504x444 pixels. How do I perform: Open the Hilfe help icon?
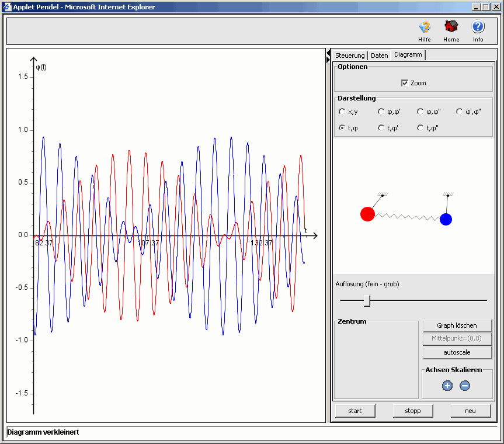[x=425, y=27]
